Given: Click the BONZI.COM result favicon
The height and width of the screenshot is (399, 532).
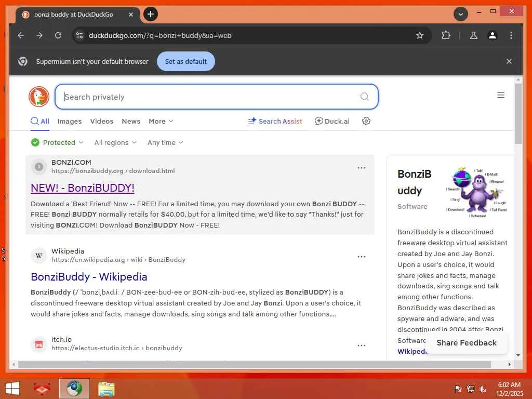Looking at the screenshot, I should (x=39, y=167).
